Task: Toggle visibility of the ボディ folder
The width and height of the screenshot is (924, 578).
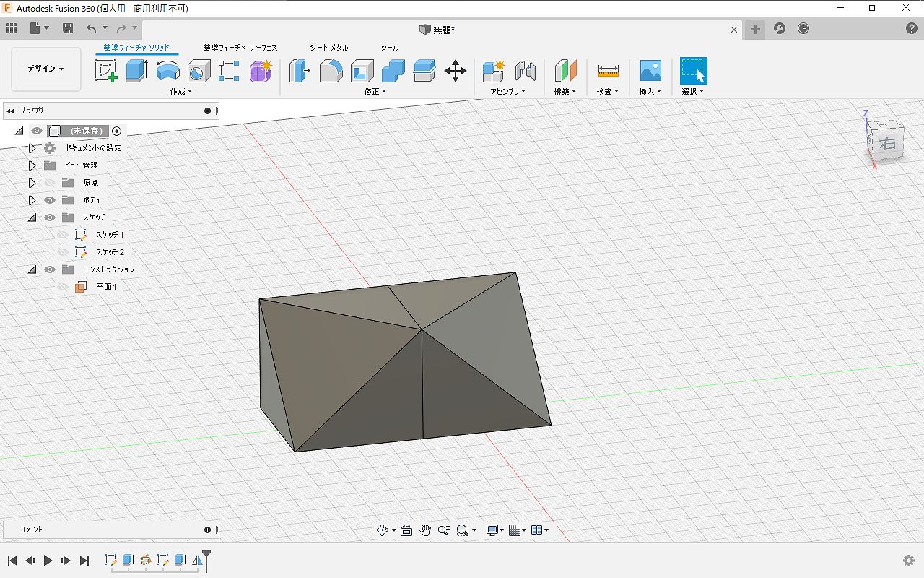Action: 50,200
